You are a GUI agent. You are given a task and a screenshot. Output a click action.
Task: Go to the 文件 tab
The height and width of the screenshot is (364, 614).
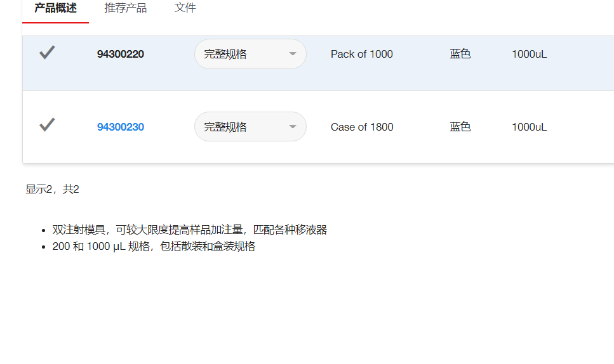[x=185, y=8]
